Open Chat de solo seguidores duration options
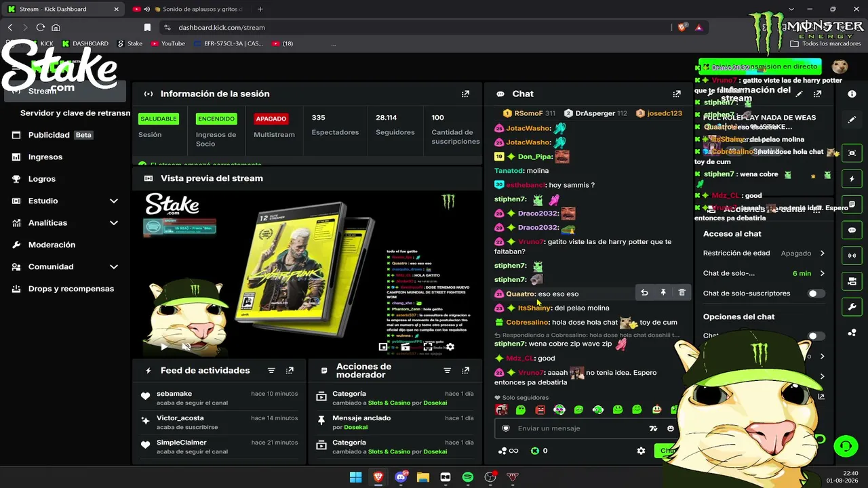The width and height of the screenshot is (868, 488). [822, 273]
